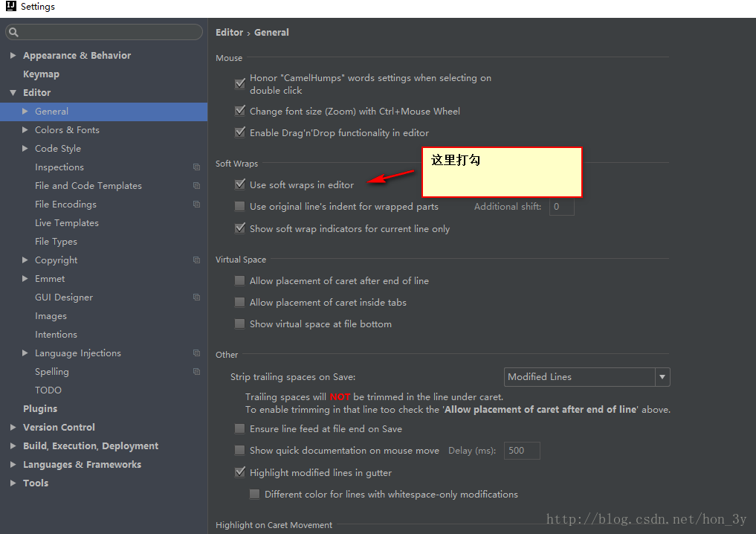Expand Version Control section
The height and width of the screenshot is (534, 756).
point(13,428)
